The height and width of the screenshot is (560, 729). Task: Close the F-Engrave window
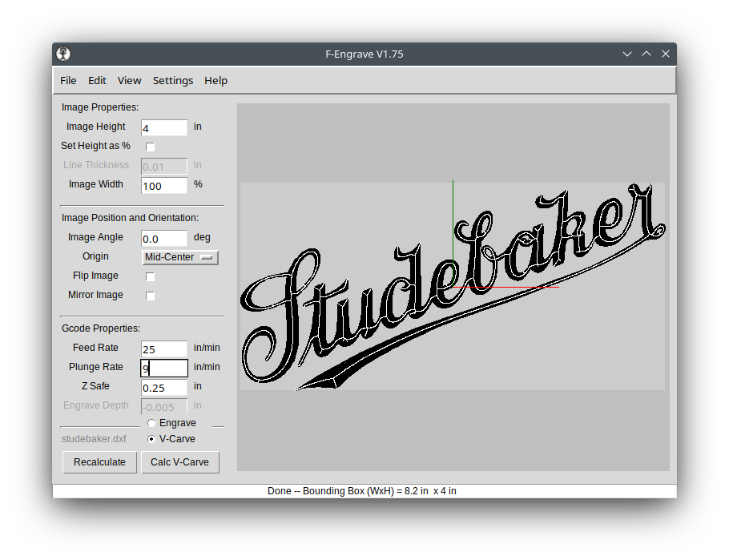point(666,54)
